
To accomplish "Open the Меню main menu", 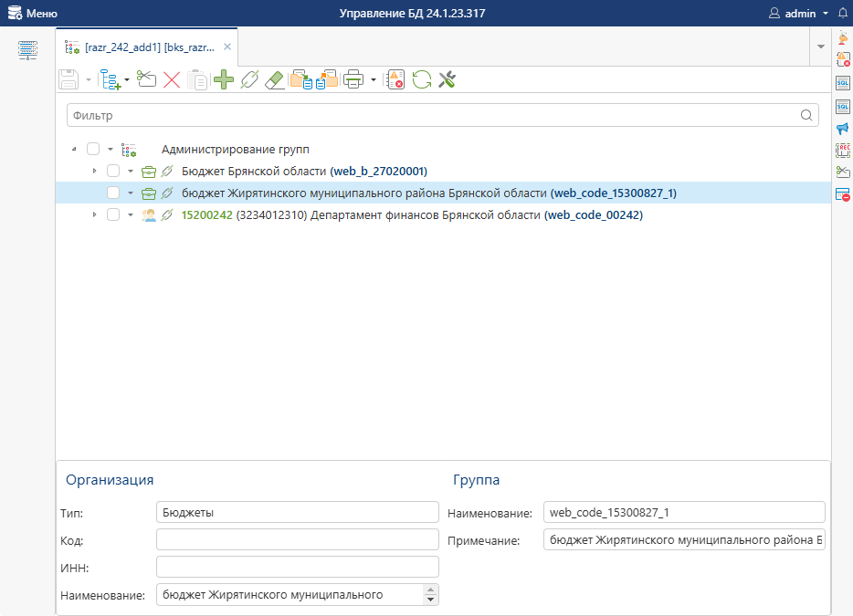I will pyautogui.click(x=33, y=13).
